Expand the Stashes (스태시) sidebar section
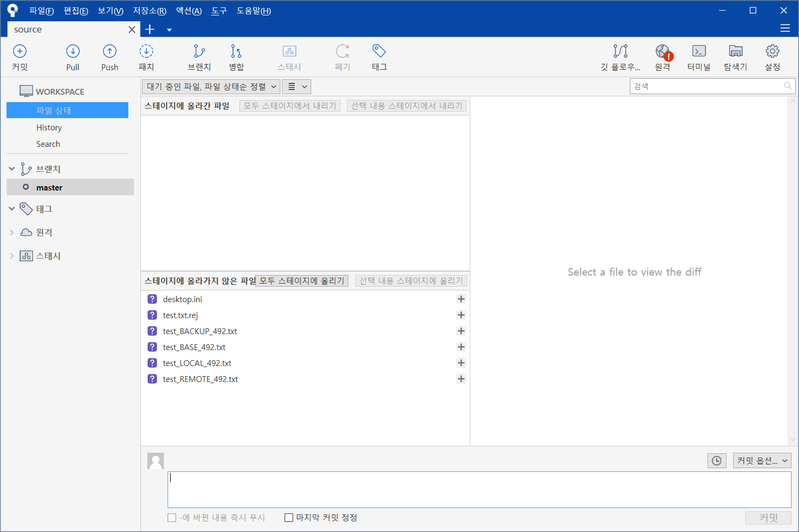The image size is (799, 532). click(12, 256)
